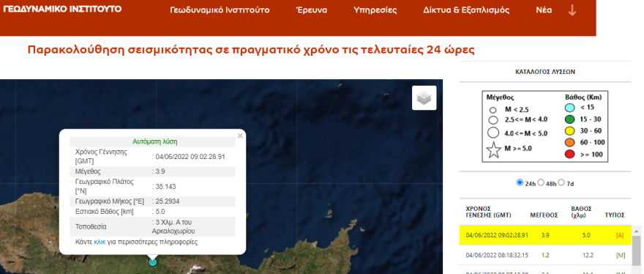
Task: Click the latitude value 35.143 in popup
Action: 165,187
